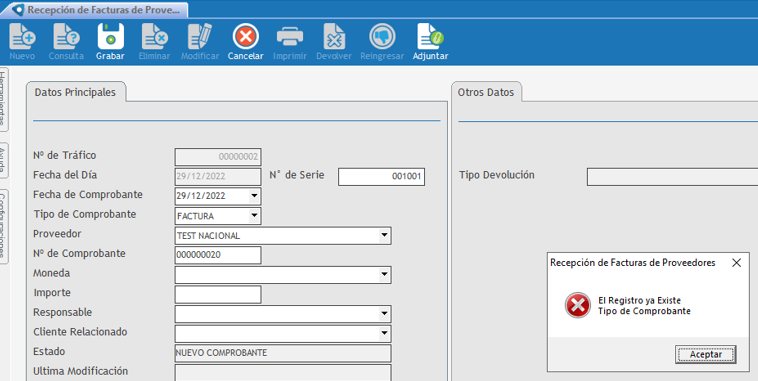The height and width of the screenshot is (381, 758).
Task: Open the Fecha de Comprobante date dropdown
Action: pyautogui.click(x=254, y=196)
